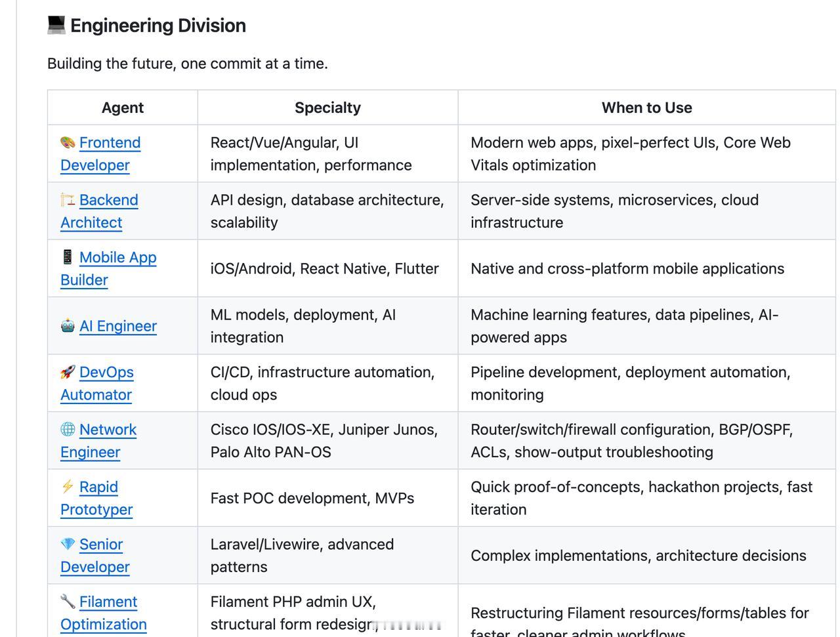Screen dimensions: 840x637
Task: Click the robot emoji beside AI Engineer
Action: [68, 326]
